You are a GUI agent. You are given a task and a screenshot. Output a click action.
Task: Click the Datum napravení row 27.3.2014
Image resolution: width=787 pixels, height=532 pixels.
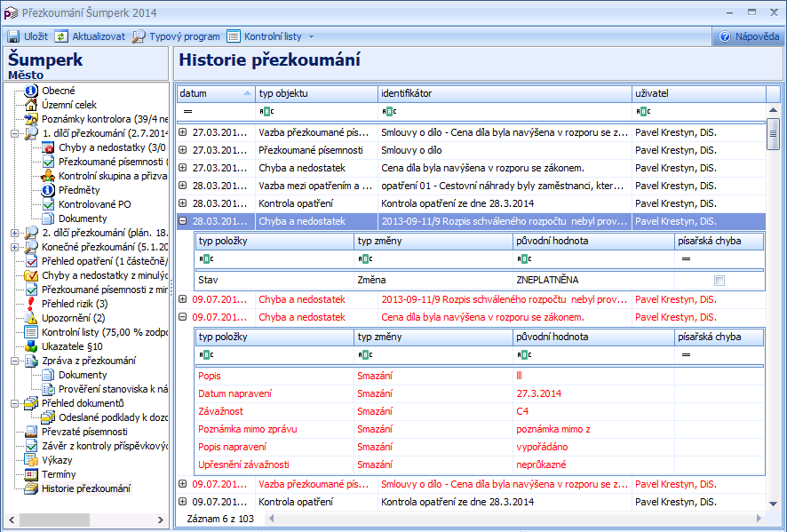[480, 393]
